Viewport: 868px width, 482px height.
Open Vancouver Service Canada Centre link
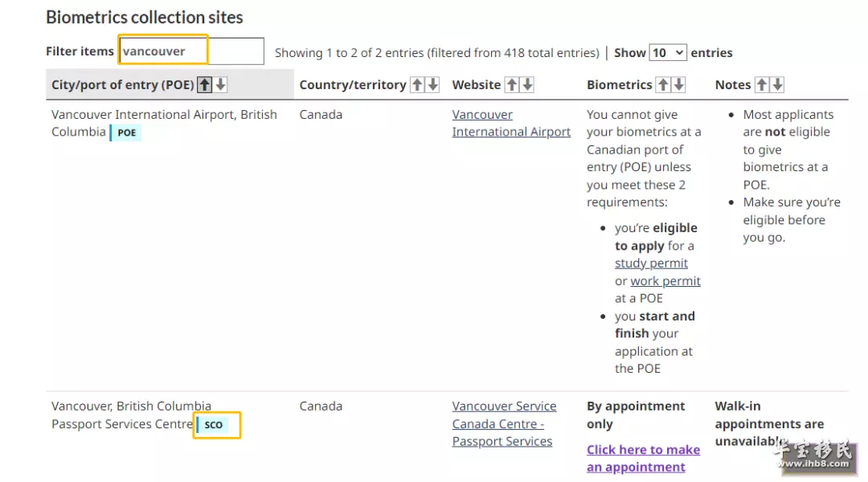pyautogui.click(x=504, y=423)
